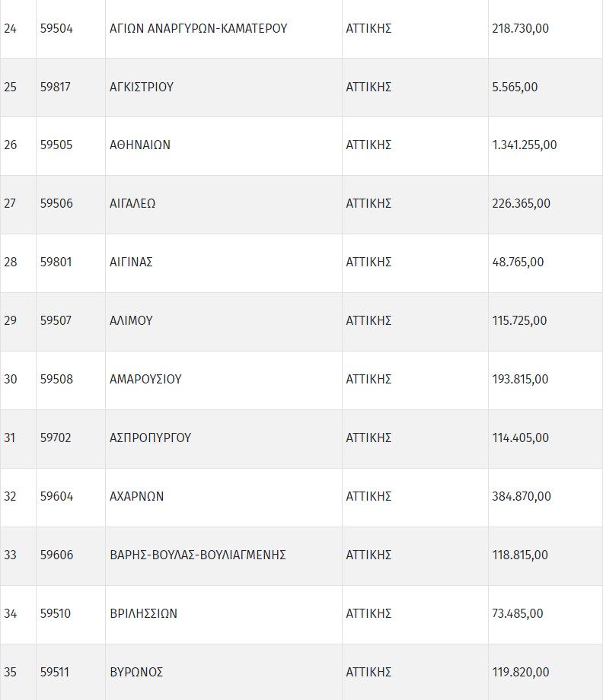Screen dimensions: 603x700
Task: Click the amount 48.765,00
Action: click(x=518, y=262)
